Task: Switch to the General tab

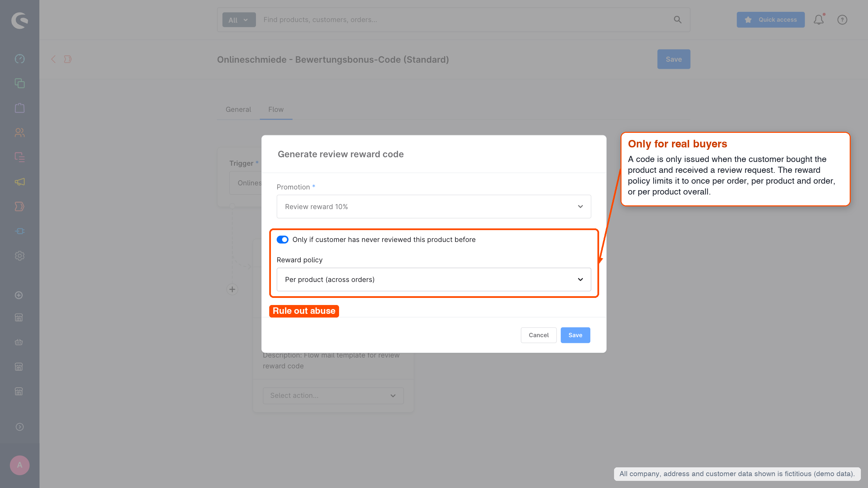Action: click(238, 109)
